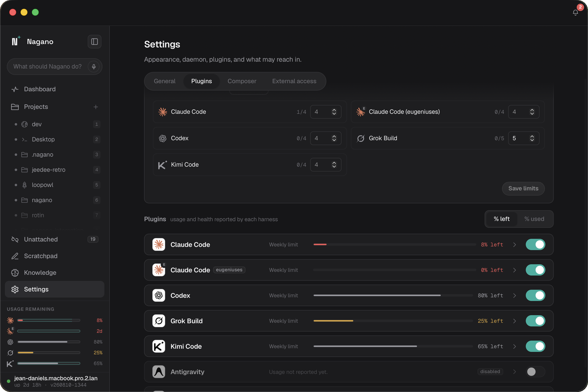Viewport: 588px width, 392px height.
Task: Expand the Antigravity plugin chevron
Action: point(514,372)
